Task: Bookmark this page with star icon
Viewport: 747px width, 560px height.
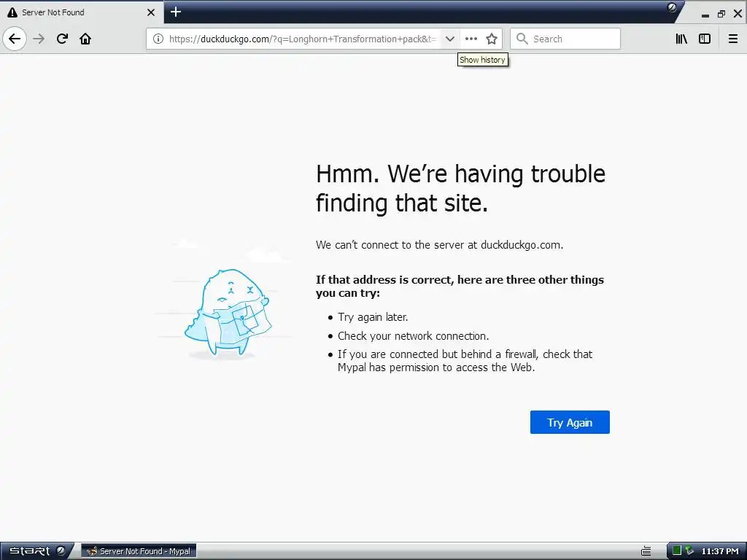Action: (x=492, y=39)
